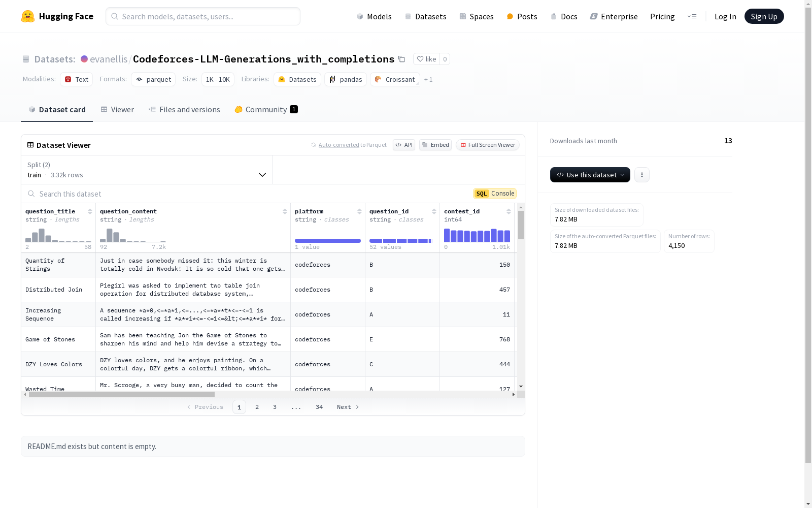Open the more options kebab menu
This screenshot has width=812, height=508.
[x=642, y=175]
